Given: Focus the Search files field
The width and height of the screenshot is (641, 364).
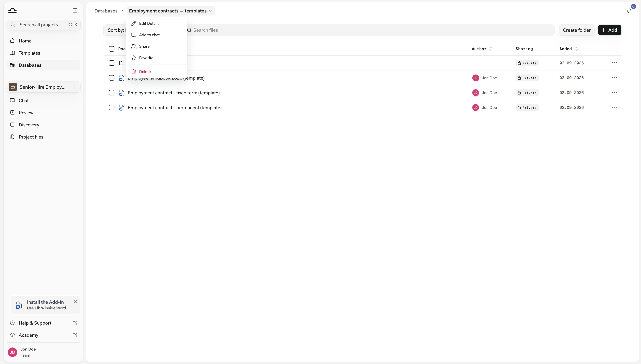Looking at the screenshot, I should point(369,30).
